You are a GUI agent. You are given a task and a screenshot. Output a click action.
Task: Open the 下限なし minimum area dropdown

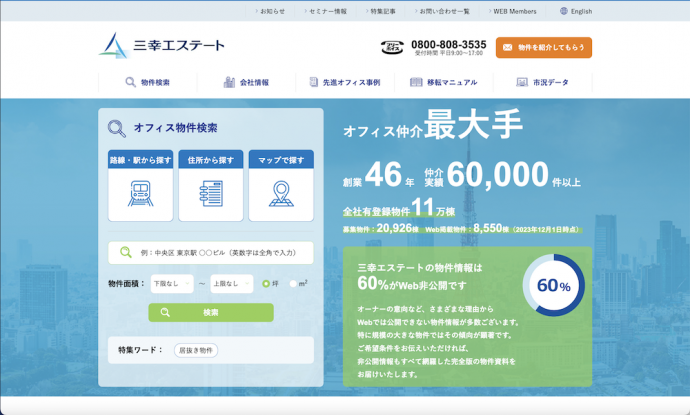[171, 284]
